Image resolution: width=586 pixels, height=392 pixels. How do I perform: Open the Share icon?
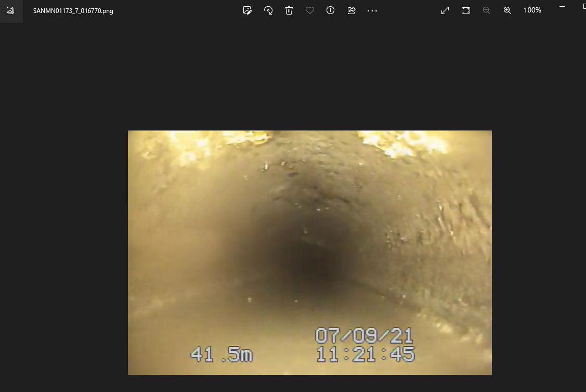[x=351, y=10]
